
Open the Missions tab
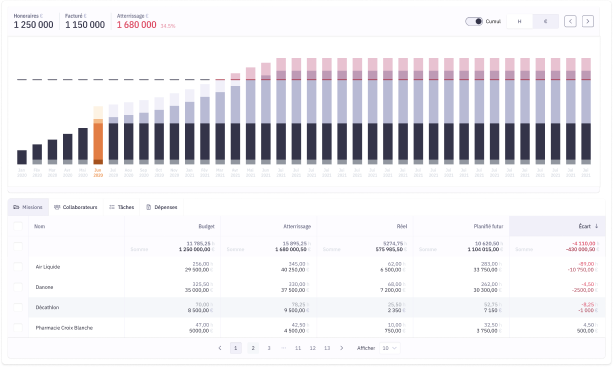point(28,207)
